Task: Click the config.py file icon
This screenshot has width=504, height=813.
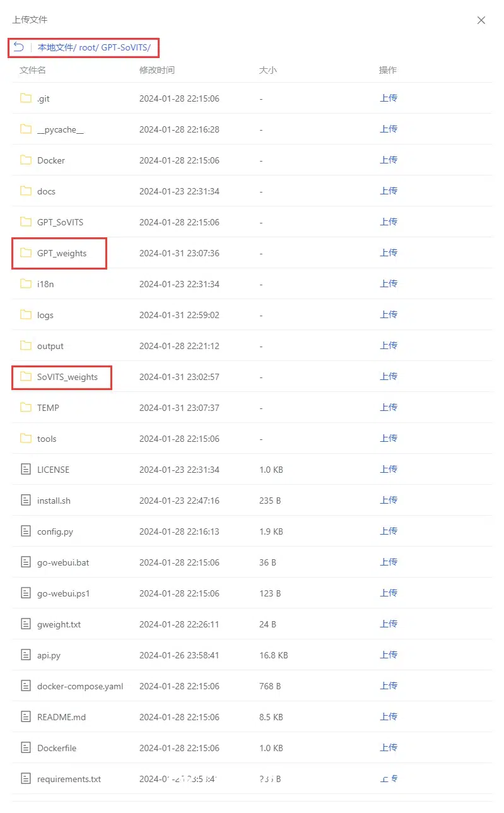Action: coord(26,531)
